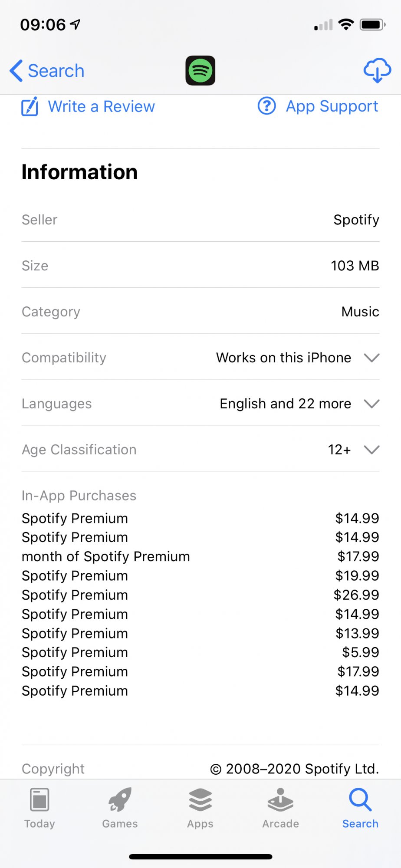The width and height of the screenshot is (401, 868).
Task: Go to the Arcade tab
Action: click(x=280, y=807)
